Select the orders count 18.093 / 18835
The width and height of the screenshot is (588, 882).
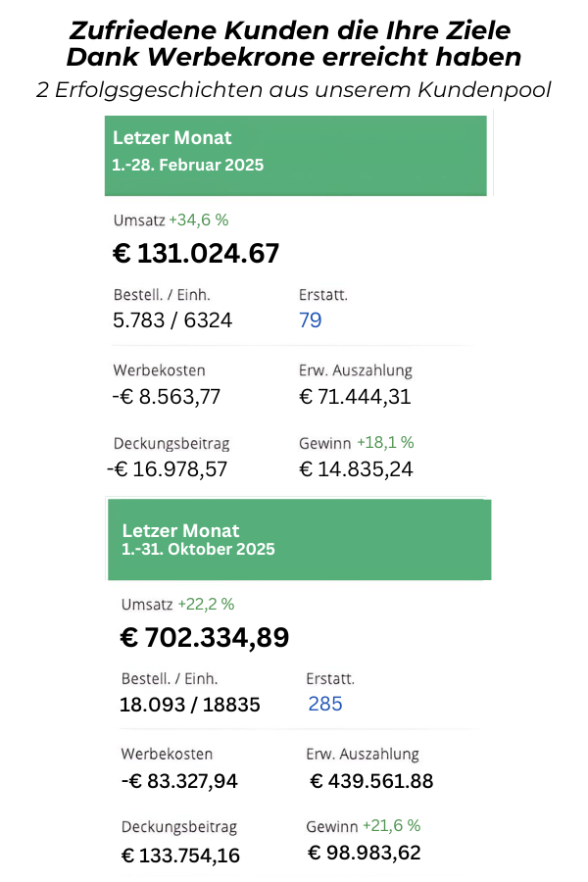tap(190, 705)
